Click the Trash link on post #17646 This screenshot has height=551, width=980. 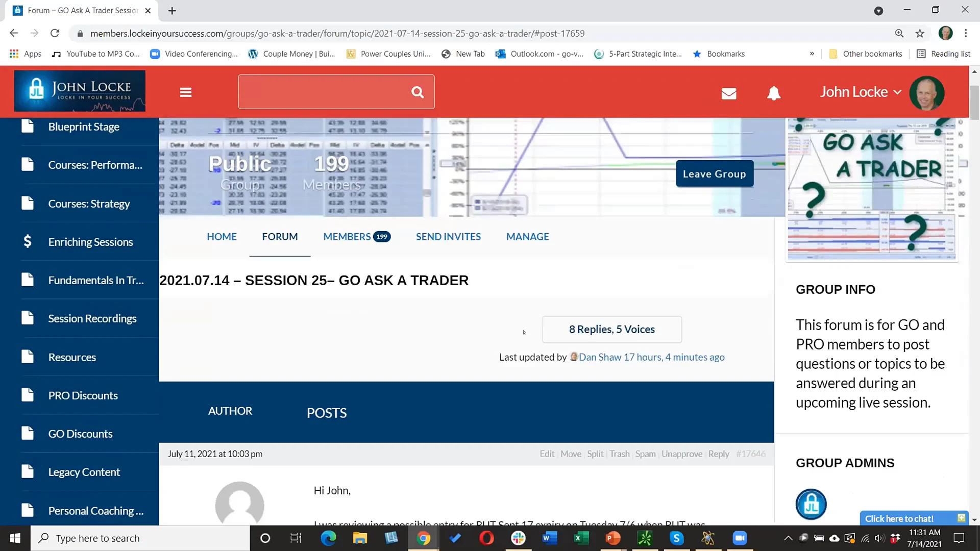[x=620, y=454]
